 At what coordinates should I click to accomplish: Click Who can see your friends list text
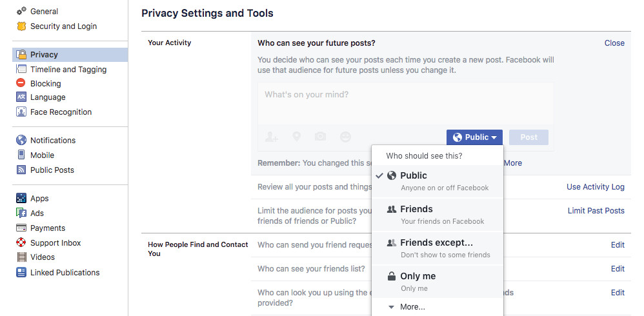tap(311, 269)
